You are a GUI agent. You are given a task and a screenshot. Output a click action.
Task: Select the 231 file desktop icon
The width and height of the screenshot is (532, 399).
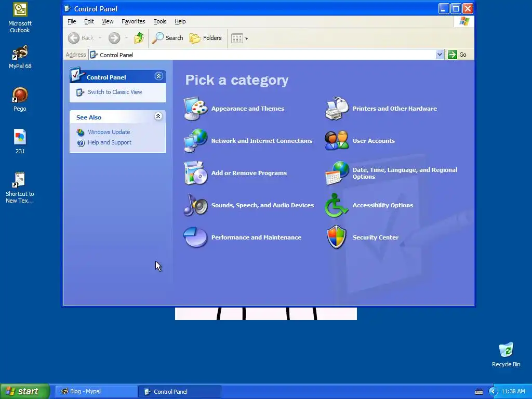pyautogui.click(x=20, y=142)
